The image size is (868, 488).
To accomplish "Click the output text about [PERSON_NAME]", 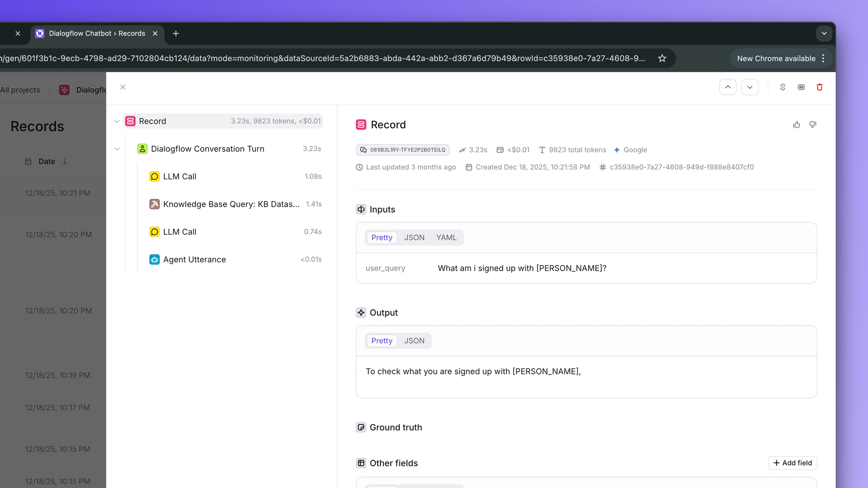I will tap(473, 371).
